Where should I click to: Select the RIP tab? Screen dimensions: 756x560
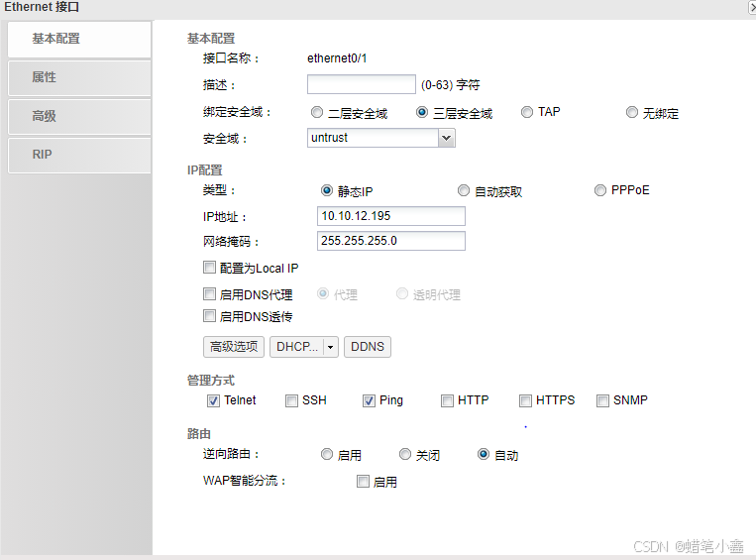(77, 155)
